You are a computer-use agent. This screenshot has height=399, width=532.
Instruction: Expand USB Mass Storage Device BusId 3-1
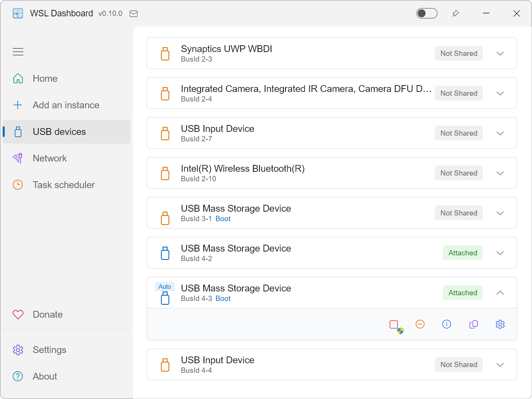tap(500, 213)
